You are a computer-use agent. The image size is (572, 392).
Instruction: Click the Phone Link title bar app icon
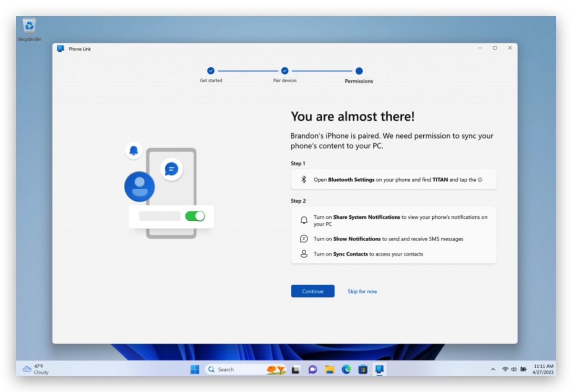(61, 49)
